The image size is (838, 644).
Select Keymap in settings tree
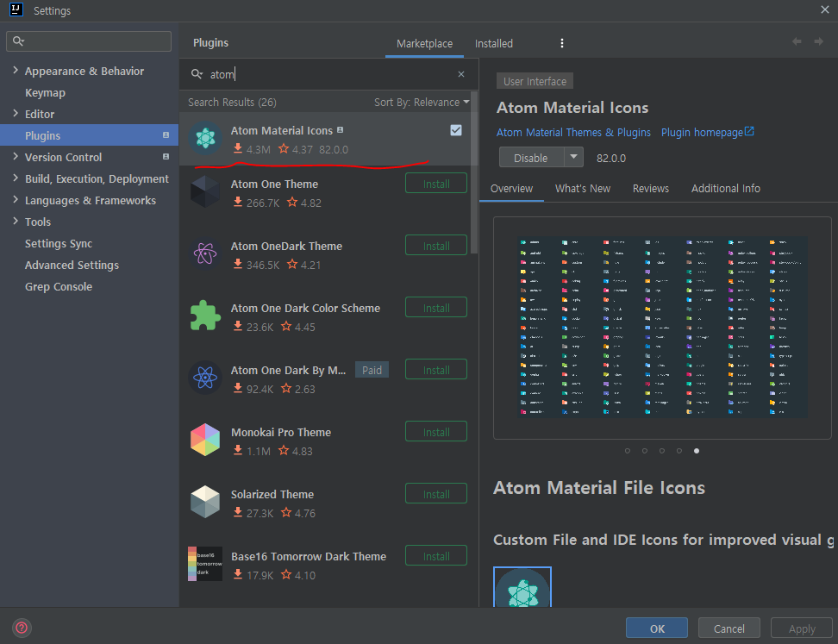pos(45,92)
